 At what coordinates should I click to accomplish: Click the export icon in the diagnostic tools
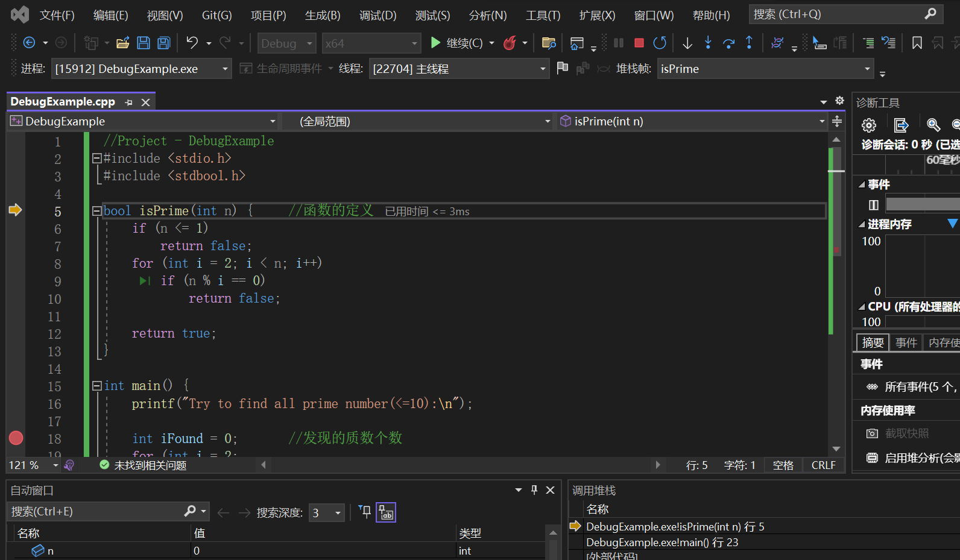pyautogui.click(x=901, y=125)
